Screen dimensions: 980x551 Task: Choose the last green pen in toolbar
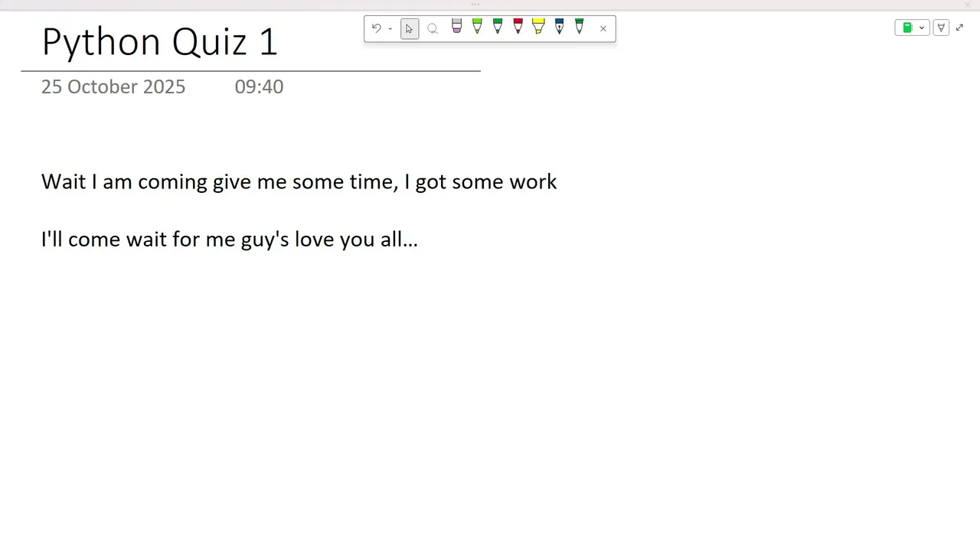[579, 28]
